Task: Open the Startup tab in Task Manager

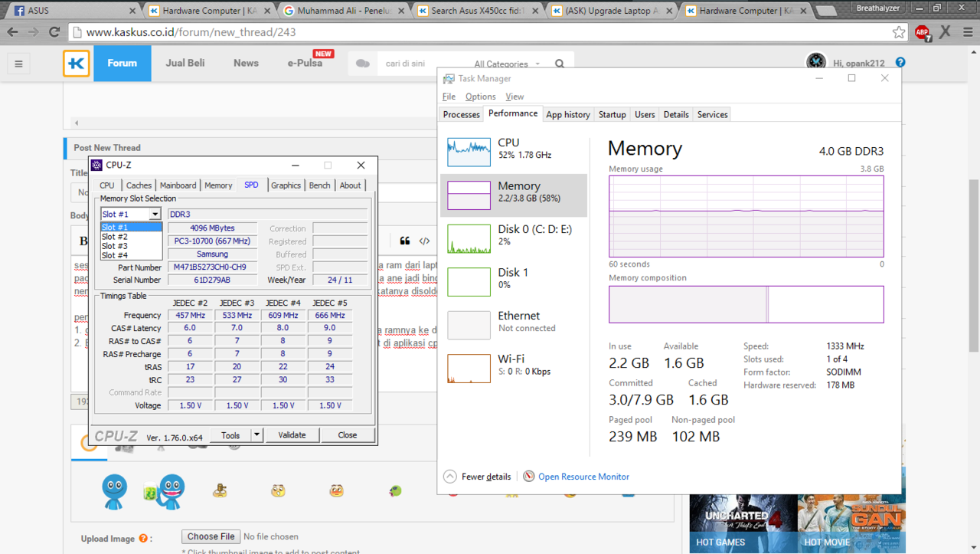Action: click(x=612, y=115)
